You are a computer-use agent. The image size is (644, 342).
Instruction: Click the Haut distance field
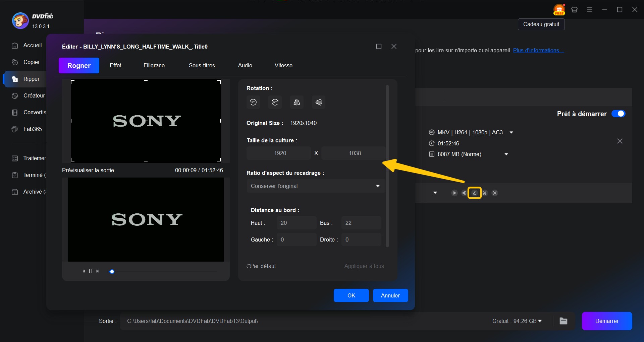pyautogui.click(x=297, y=223)
